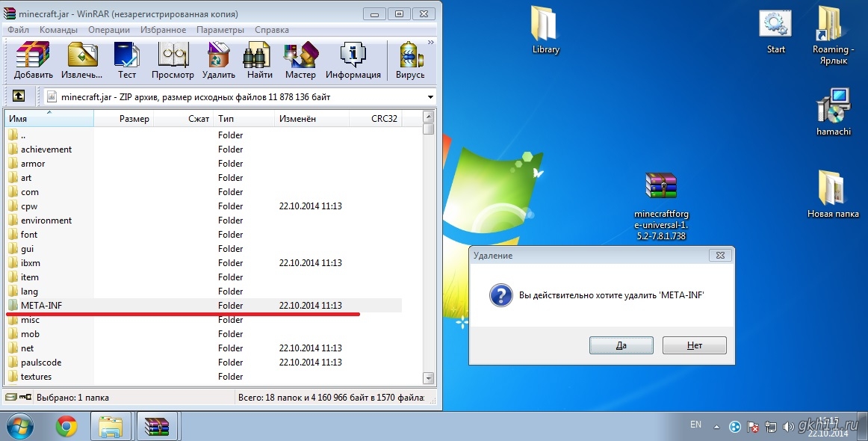The image size is (868, 441).
Task: Click the archive path address field
Action: (241, 97)
